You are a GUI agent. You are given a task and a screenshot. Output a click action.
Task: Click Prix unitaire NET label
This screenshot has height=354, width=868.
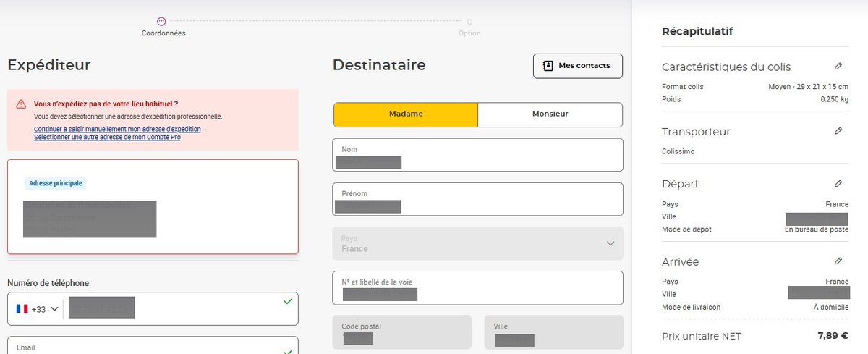pyautogui.click(x=702, y=336)
